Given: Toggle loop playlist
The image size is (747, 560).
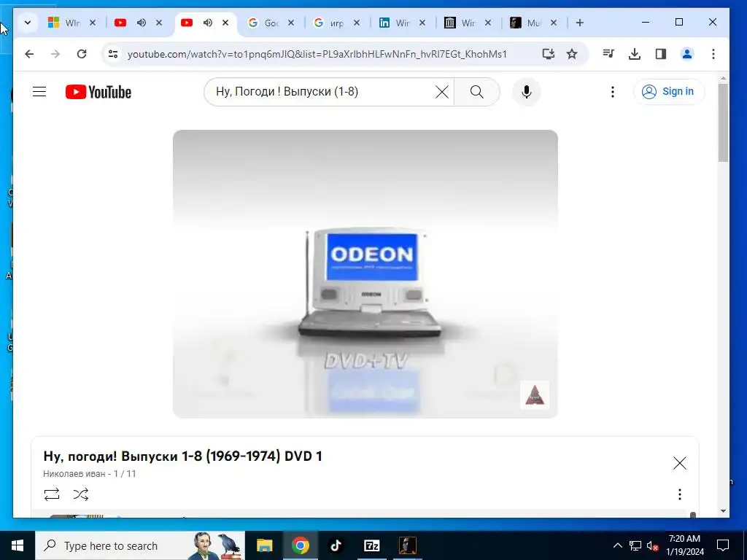Looking at the screenshot, I should coord(52,494).
